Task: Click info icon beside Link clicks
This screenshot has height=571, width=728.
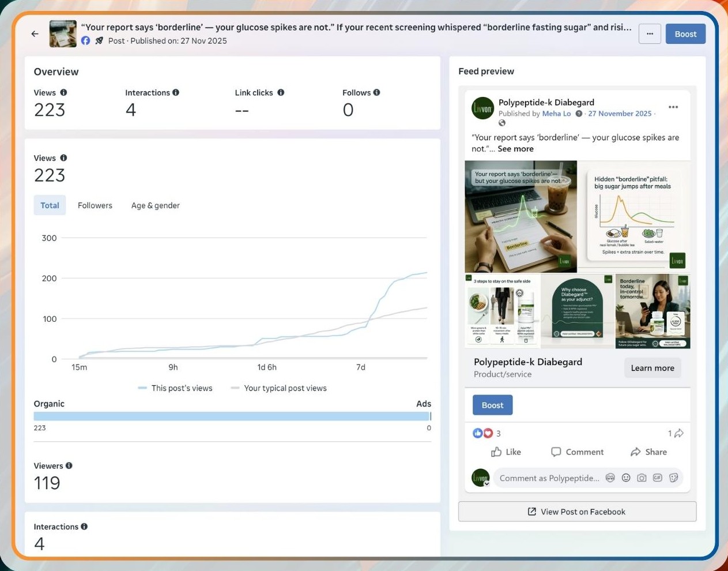Action: tap(281, 92)
